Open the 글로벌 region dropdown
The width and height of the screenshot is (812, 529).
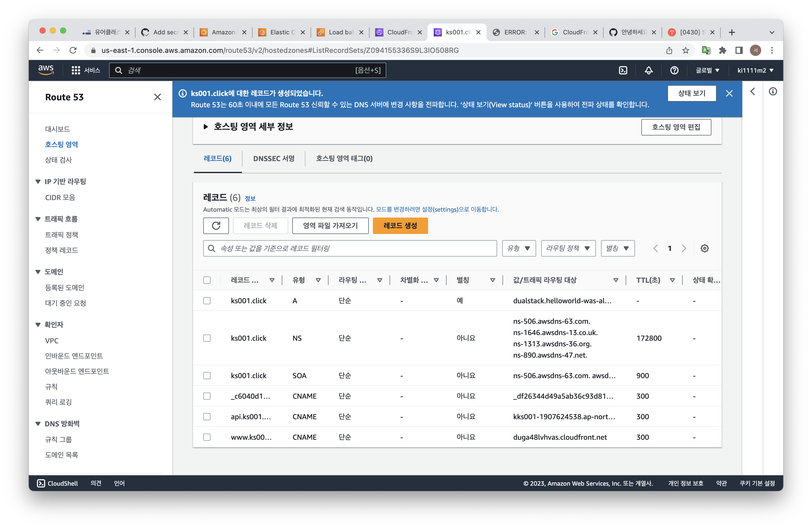coord(707,70)
